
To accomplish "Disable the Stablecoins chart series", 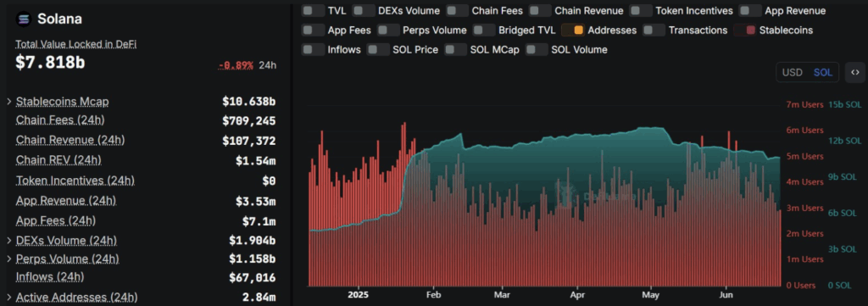I will [x=745, y=30].
